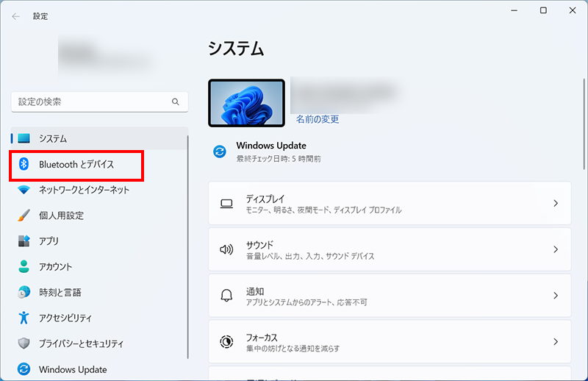Open システム in the sidebar
The width and height of the screenshot is (588, 381).
pos(99,138)
